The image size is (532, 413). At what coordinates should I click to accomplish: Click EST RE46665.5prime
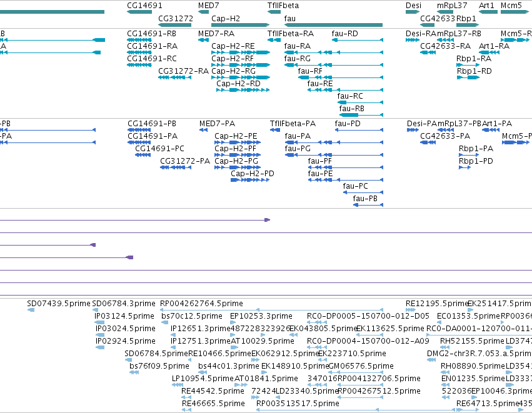pyautogui.click(x=213, y=403)
